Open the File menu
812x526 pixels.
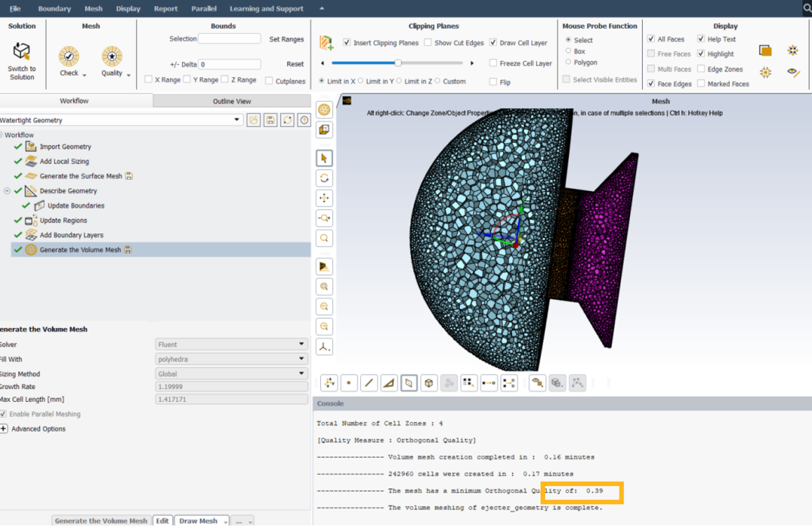15,8
